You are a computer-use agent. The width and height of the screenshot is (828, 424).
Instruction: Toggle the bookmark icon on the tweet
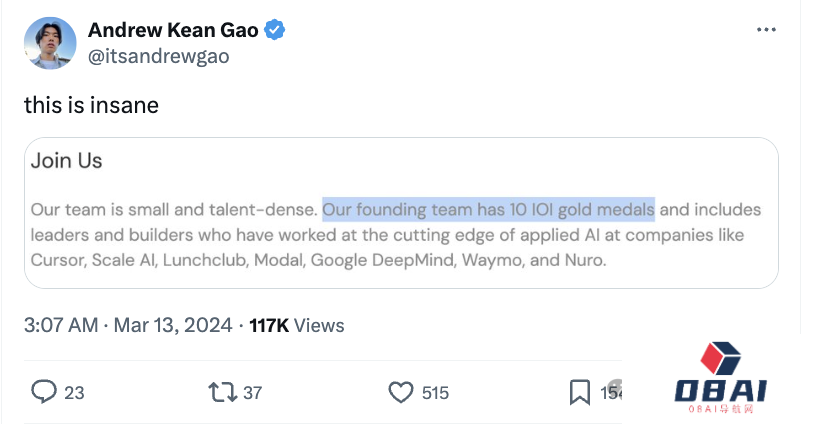[x=579, y=392]
